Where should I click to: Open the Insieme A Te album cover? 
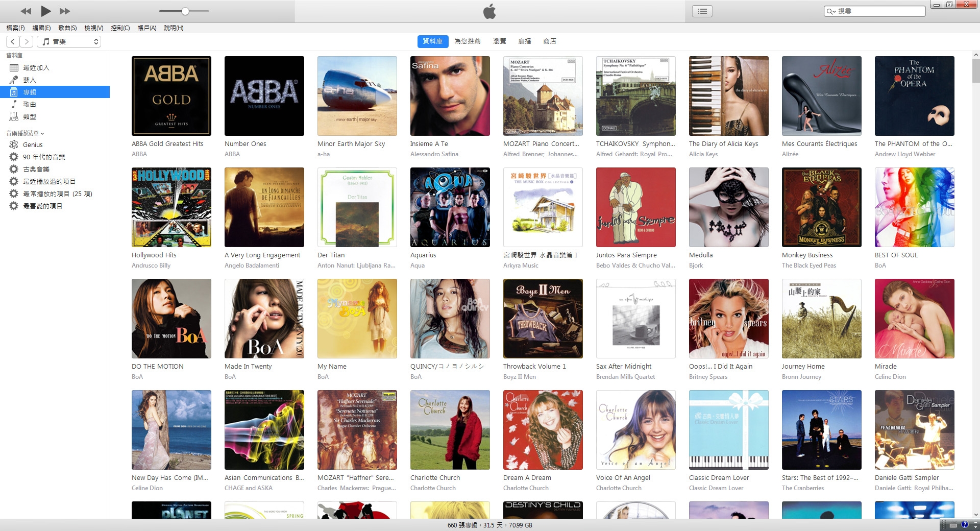[450, 96]
